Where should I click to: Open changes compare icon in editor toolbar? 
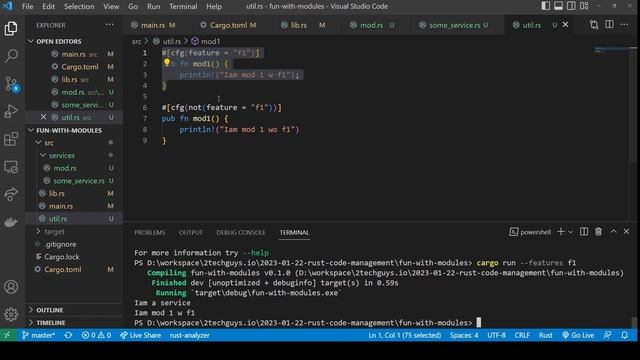594,25
